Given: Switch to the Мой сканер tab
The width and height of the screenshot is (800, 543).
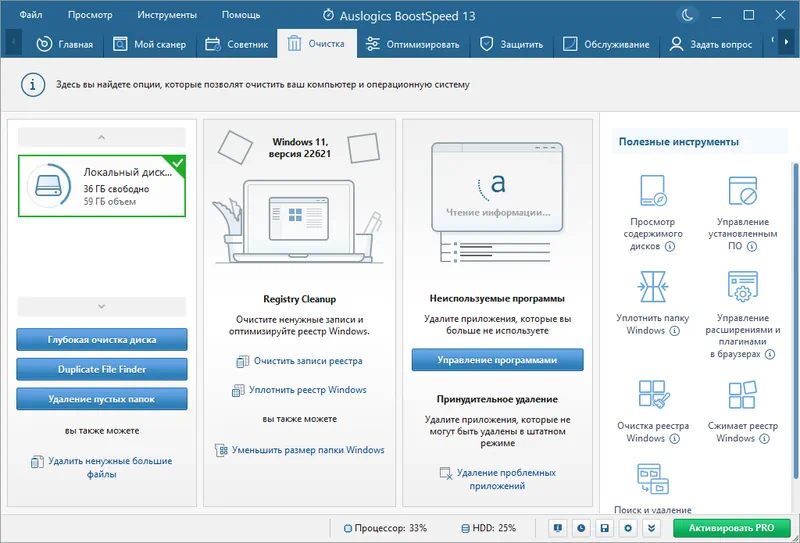Looking at the screenshot, I should coord(149,44).
